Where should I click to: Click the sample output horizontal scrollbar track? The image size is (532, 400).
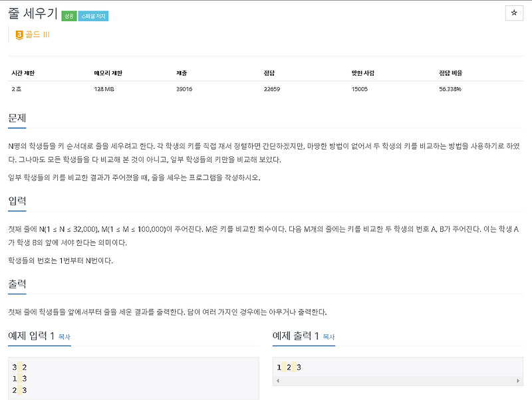click(x=396, y=381)
